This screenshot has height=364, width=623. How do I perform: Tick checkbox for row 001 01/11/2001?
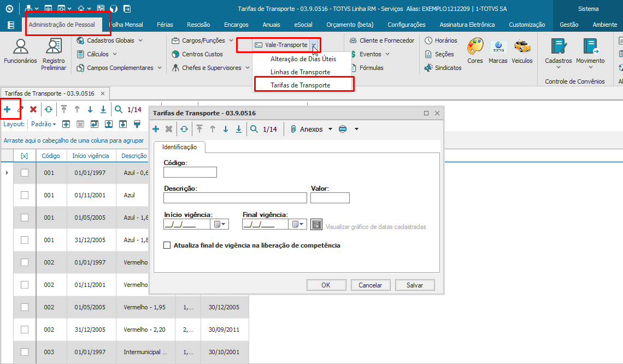[x=25, y=195]
